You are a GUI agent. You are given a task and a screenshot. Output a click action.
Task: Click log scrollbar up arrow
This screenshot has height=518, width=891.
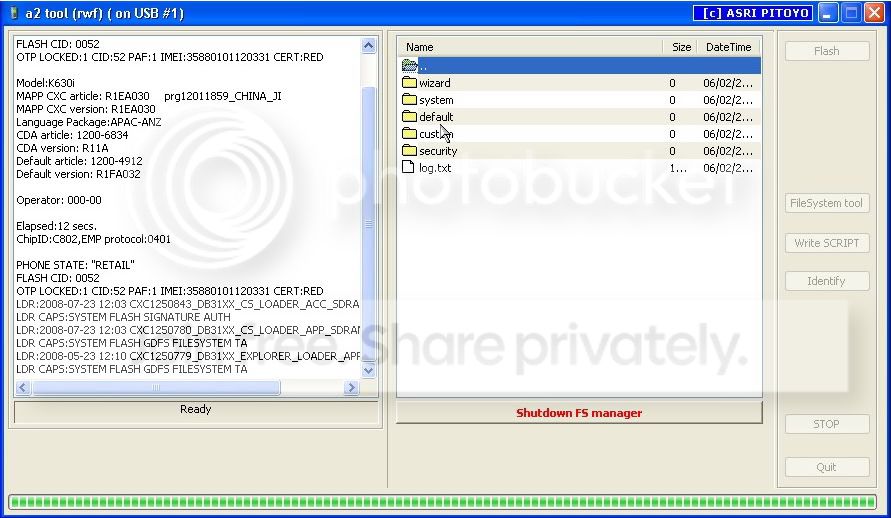click(368, 45)
